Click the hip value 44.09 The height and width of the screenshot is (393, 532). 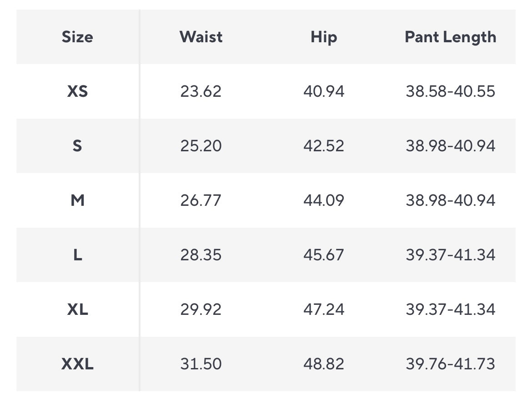click(324, 200)
